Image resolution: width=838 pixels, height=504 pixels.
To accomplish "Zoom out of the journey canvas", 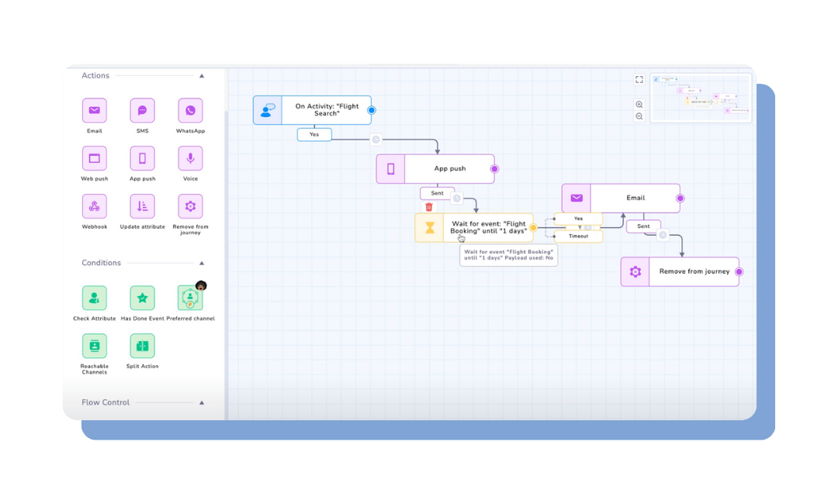I will coord(639,116).
